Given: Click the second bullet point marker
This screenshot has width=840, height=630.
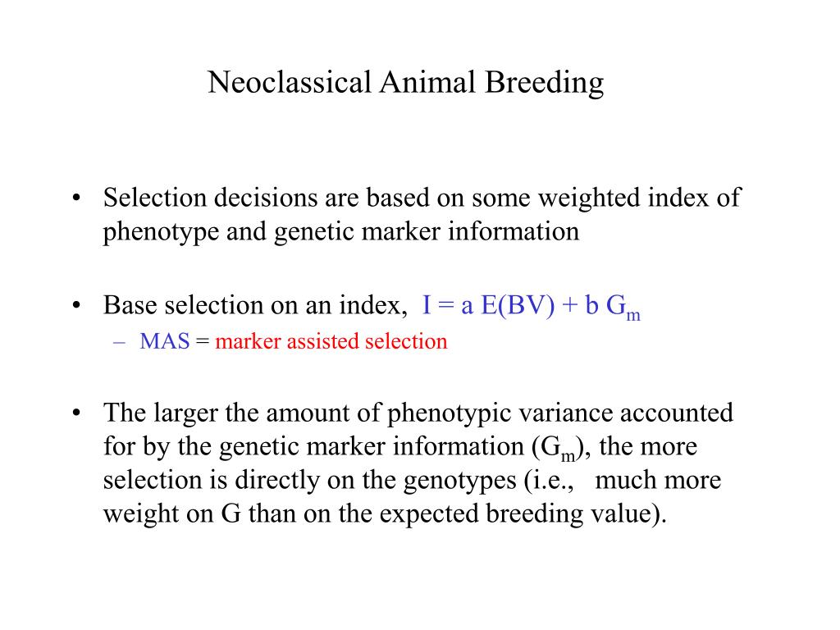Looking at the screenshot, I should 76,305.
